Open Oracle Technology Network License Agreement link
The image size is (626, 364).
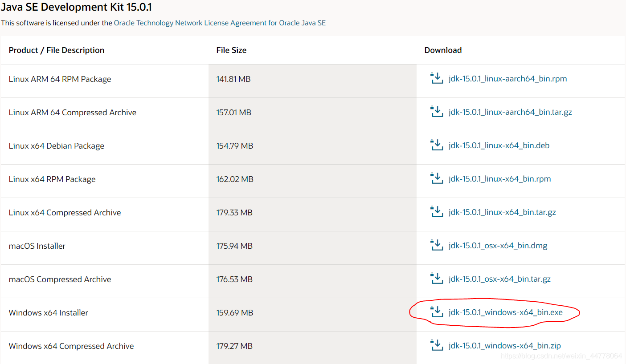tap(220, 23)
